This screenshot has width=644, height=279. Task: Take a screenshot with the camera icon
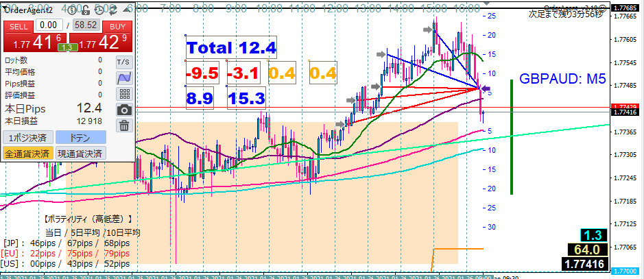[x=123, y=110]
